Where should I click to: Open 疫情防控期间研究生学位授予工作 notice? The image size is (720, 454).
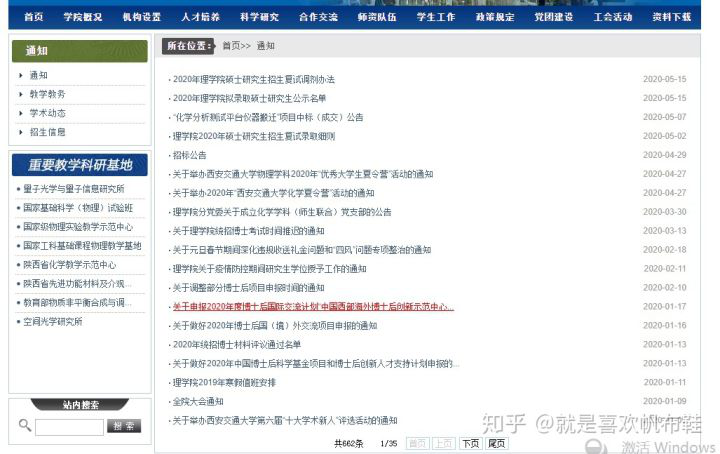click(x=270, y=269)
